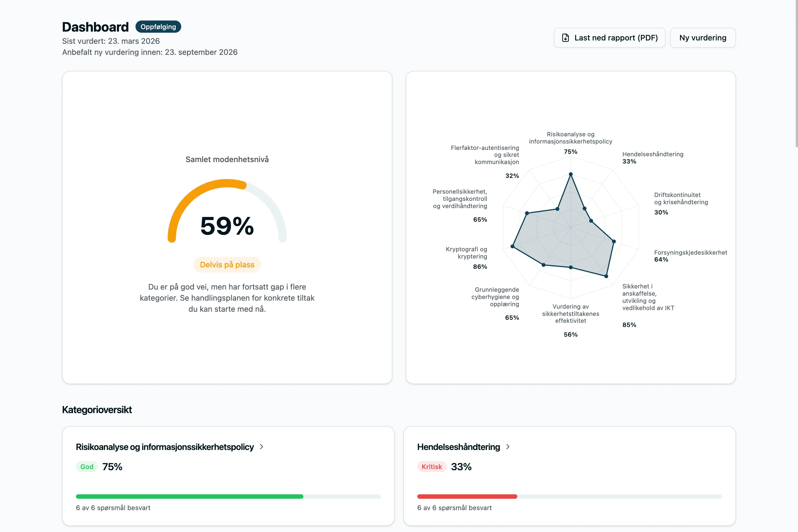Select the 'Ny vurdering' button

point(703,38)
